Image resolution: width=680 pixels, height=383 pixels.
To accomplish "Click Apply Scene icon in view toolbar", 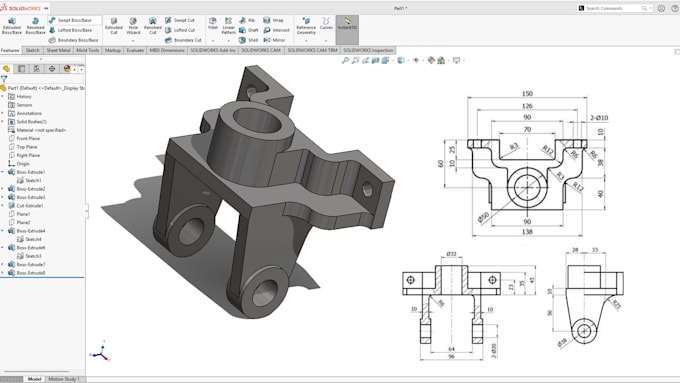I will coord(441,60).
